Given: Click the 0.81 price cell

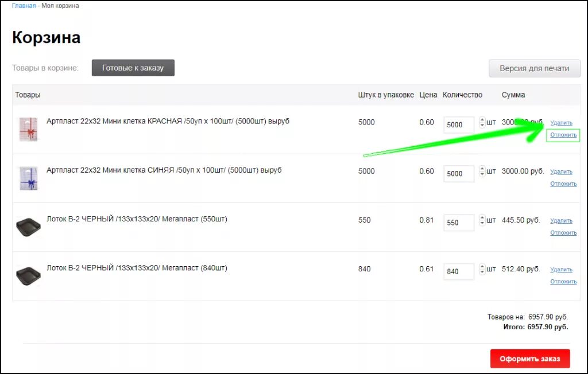Looking at the screenshot, I should click(427, 220).
